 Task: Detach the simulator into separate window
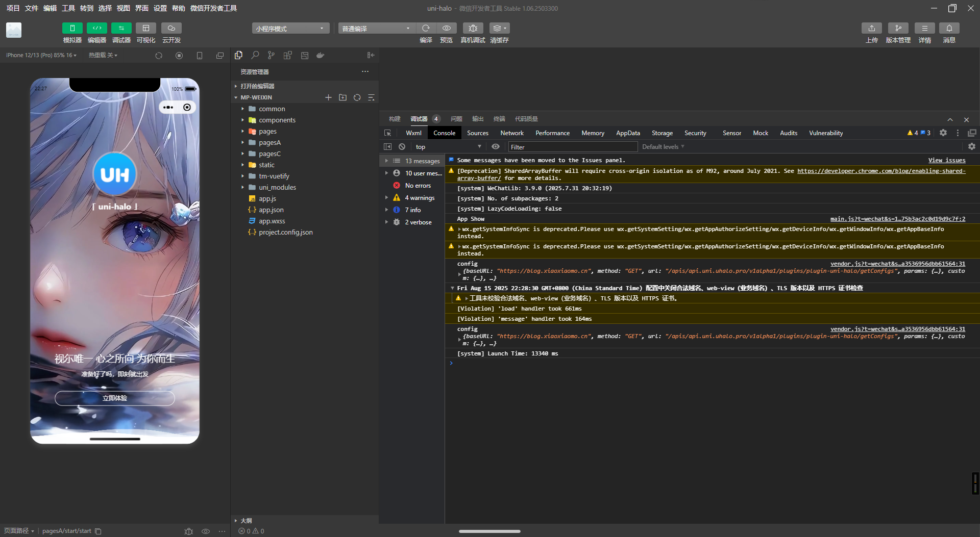click(220, 56)
